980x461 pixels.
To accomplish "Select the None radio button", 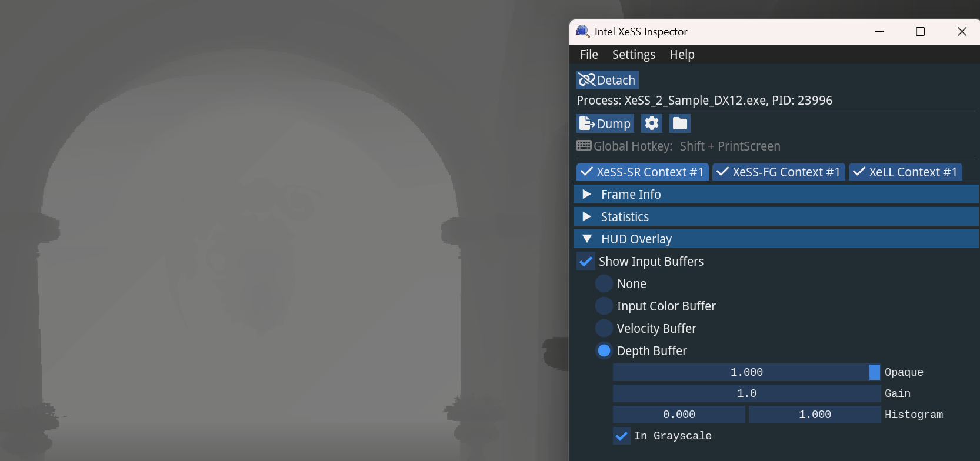I will pyautogui.click(x=604, y=283).
